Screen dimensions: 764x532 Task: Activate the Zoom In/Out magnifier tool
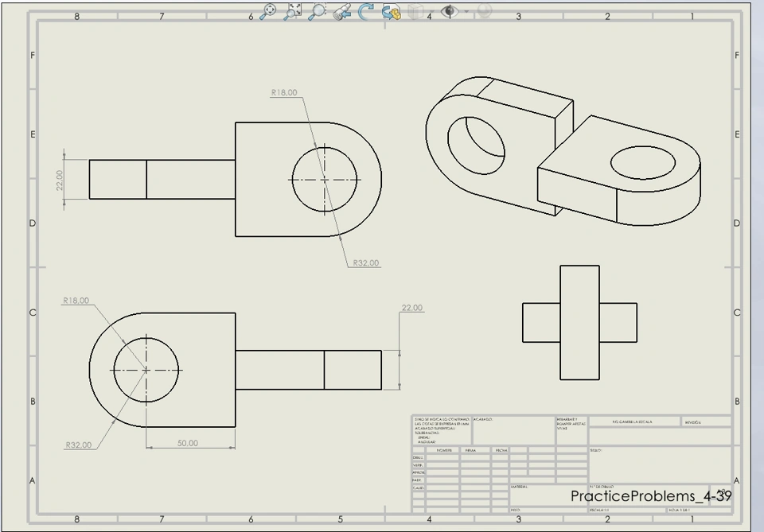317,11
